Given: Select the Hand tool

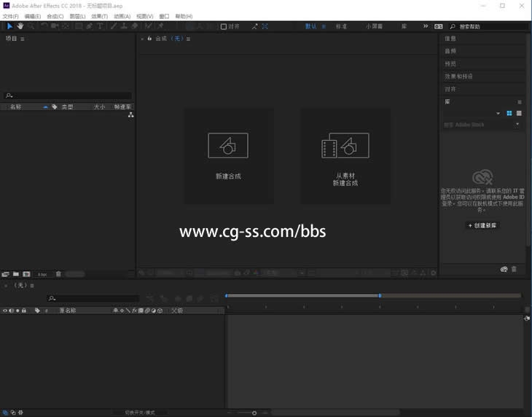Looking at the screenshot, I should pos(20,26).
